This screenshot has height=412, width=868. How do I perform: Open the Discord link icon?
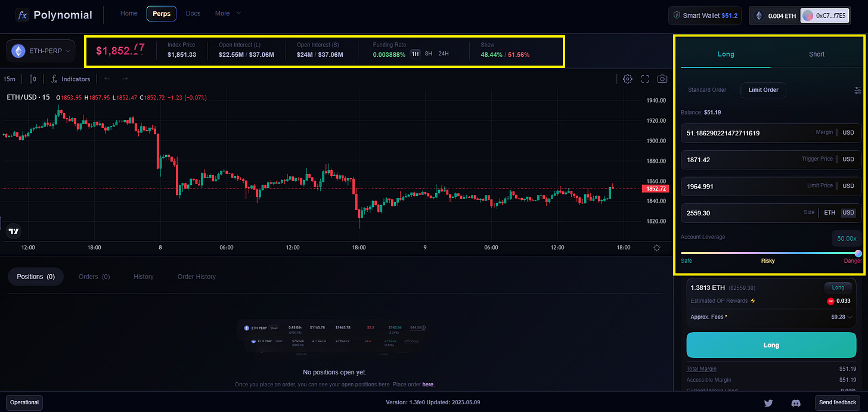point(796,402)
